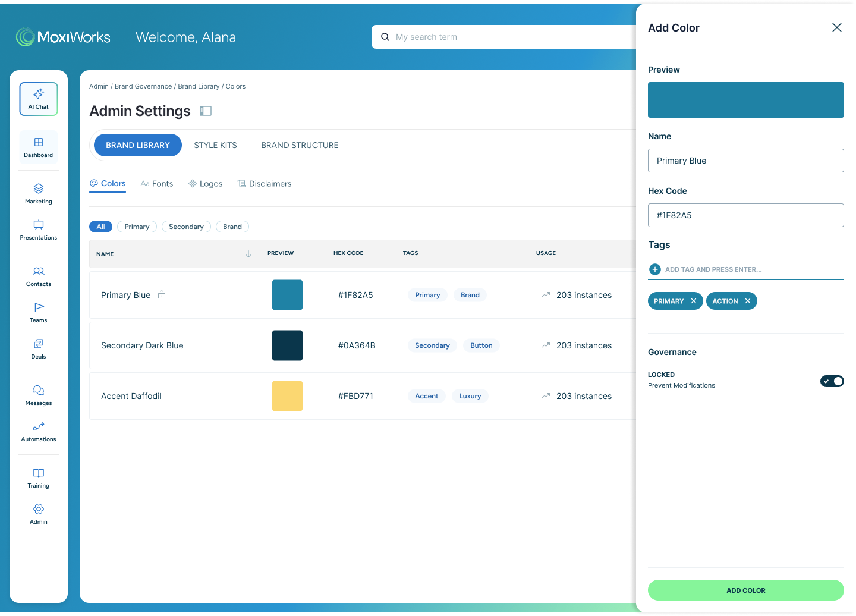The width and height of the screenshot is (856, 616).
Task: Click the Accent Daffodil yellow swatch
Action: pyautogui.click(x=287, y=396)
